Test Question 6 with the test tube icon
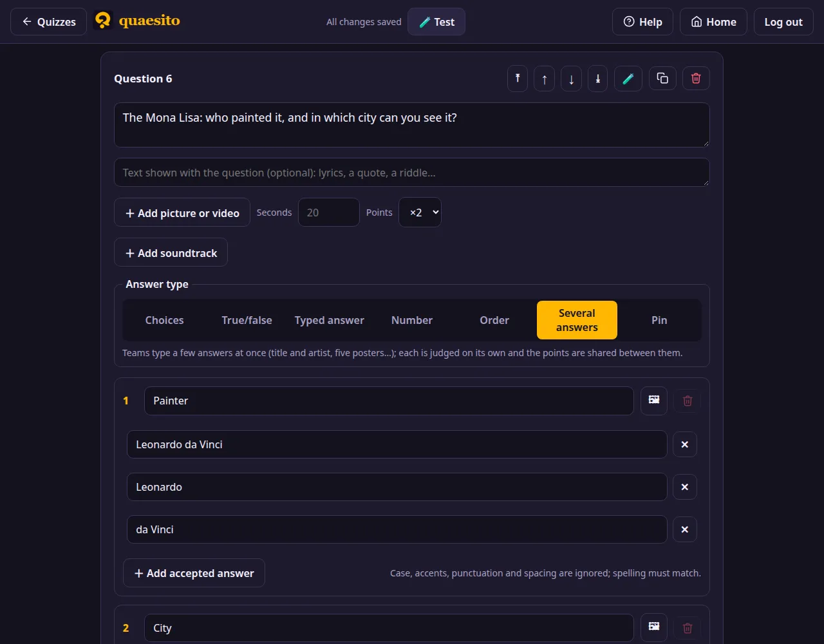Screen dimensions: 824x644 coord(628,79)
